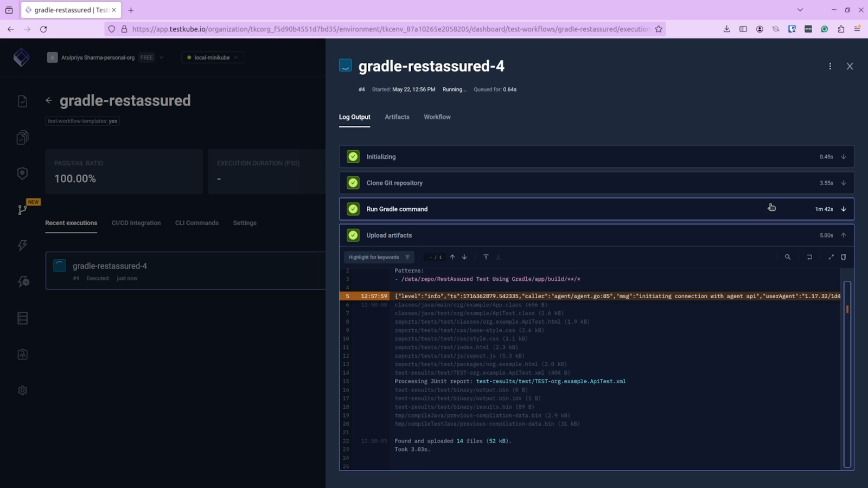
Task: Select the CLI Commands tab
Action: (x=197, y=223)
